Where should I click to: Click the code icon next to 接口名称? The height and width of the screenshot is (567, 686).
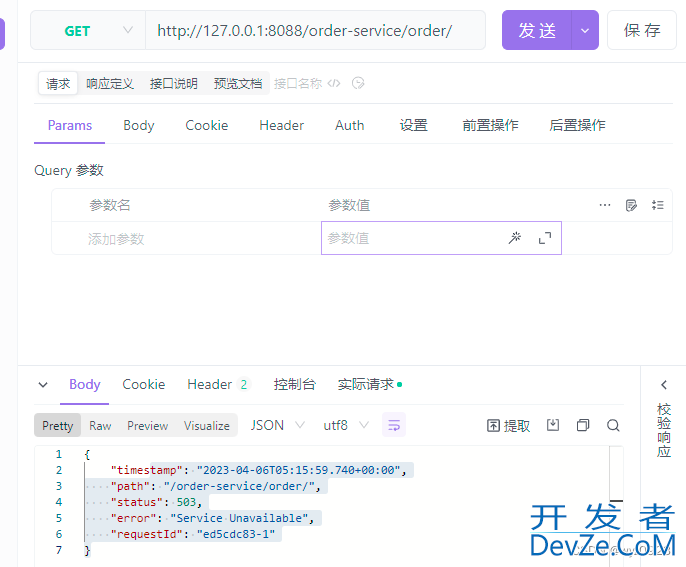tap(334, 83)
